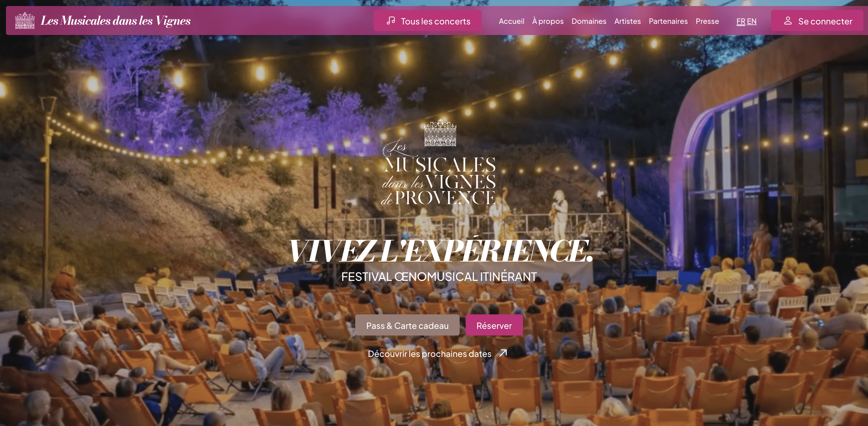Click the Réserver button
The height and width of the screenshot is (426, 868).
[x=494, y=325]
